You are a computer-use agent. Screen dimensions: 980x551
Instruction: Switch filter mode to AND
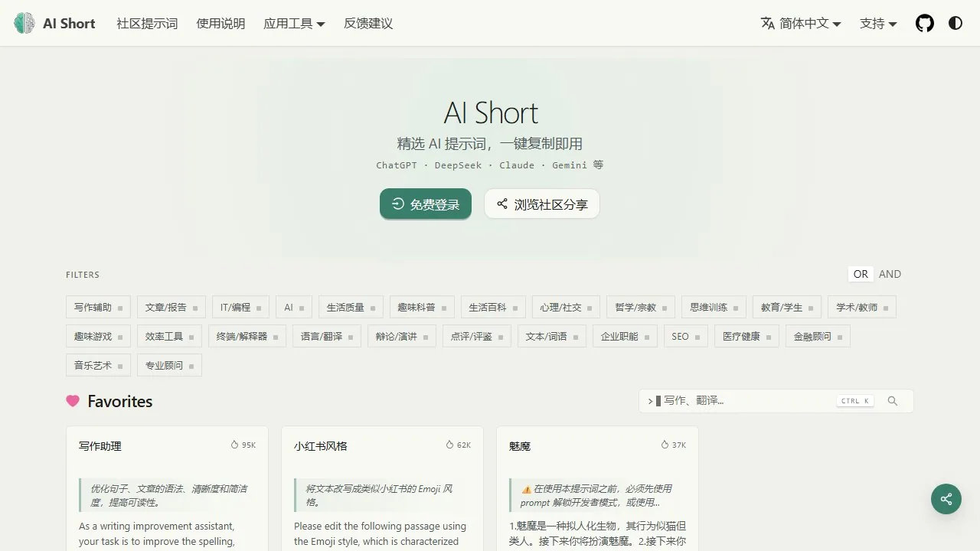pos(890,274)
